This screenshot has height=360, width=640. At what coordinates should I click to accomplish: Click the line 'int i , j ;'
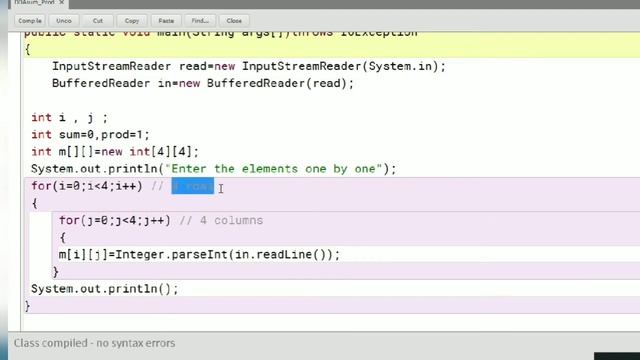(70, 118)
